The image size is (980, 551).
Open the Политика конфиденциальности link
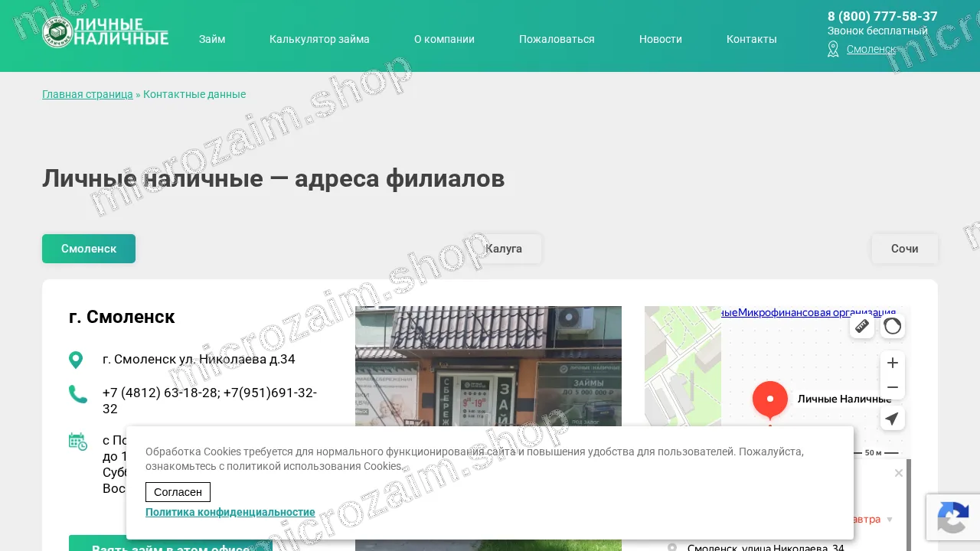230,512
